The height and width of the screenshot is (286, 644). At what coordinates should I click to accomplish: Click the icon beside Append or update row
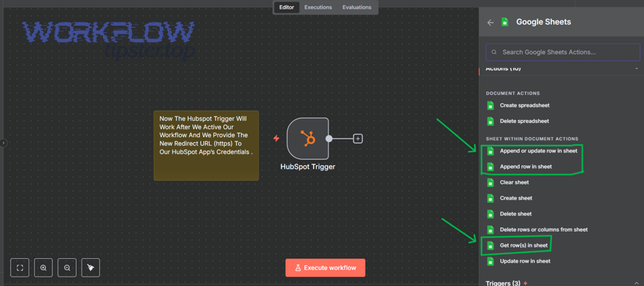(x=490, y=151)
